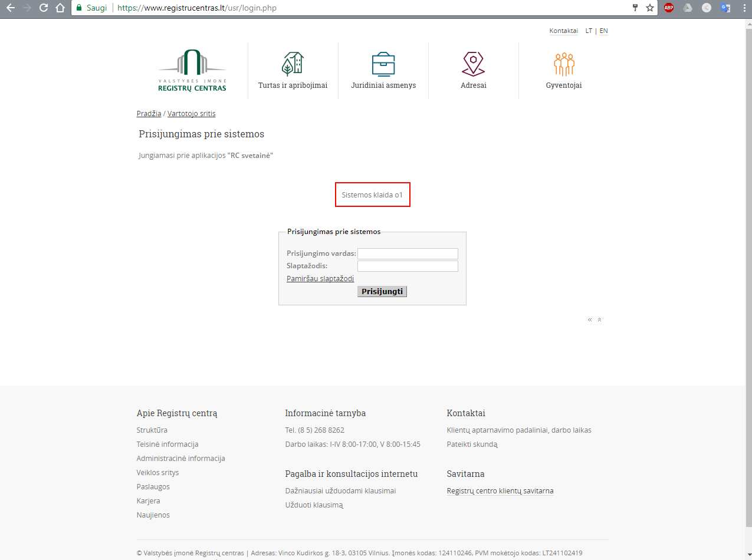This screenshot has height=560, width=752.
Task: Open the Juridiniai asmenys menu
Action: coord(383,85)
